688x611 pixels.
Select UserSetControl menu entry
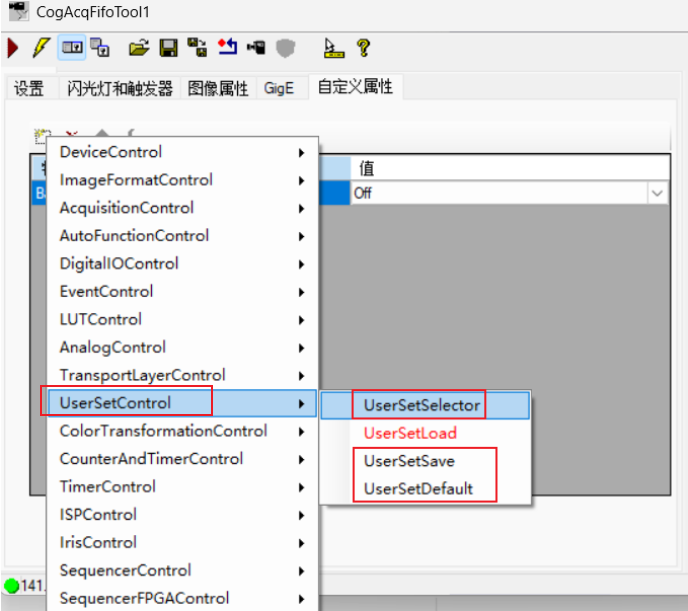(x=182, y=403)
